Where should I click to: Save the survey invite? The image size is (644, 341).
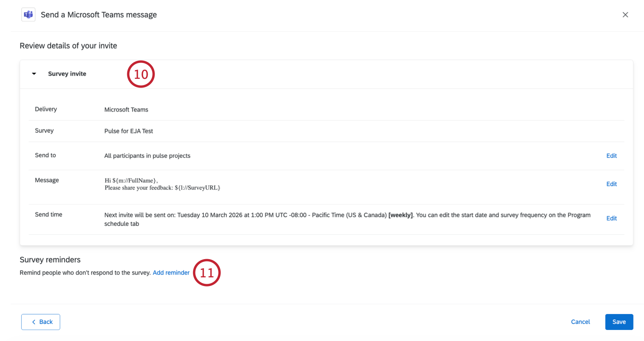tap(619, 322)
